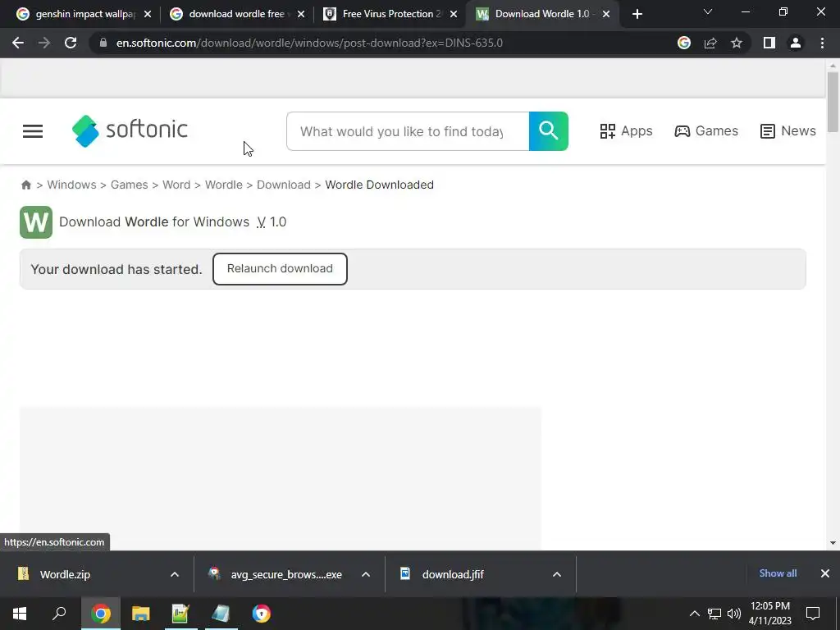Click the address bar URL
The height and width of the screenshot is (630, 840).
309,43
